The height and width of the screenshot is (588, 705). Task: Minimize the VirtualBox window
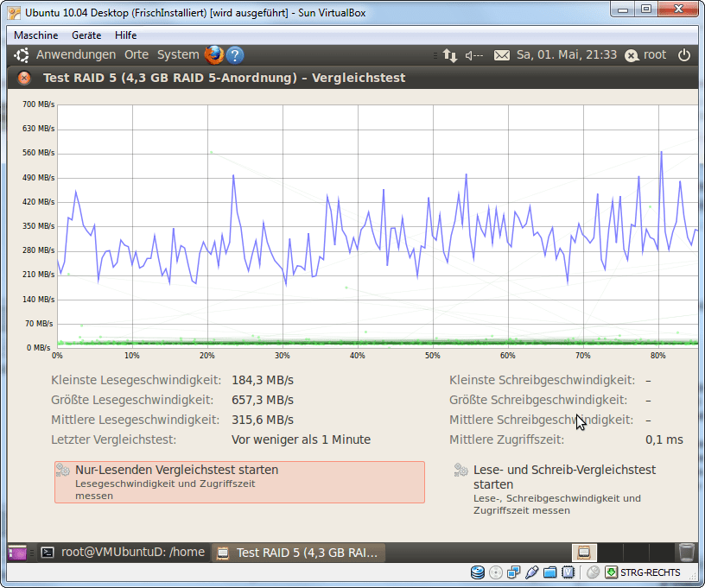(x=623, y=9)
